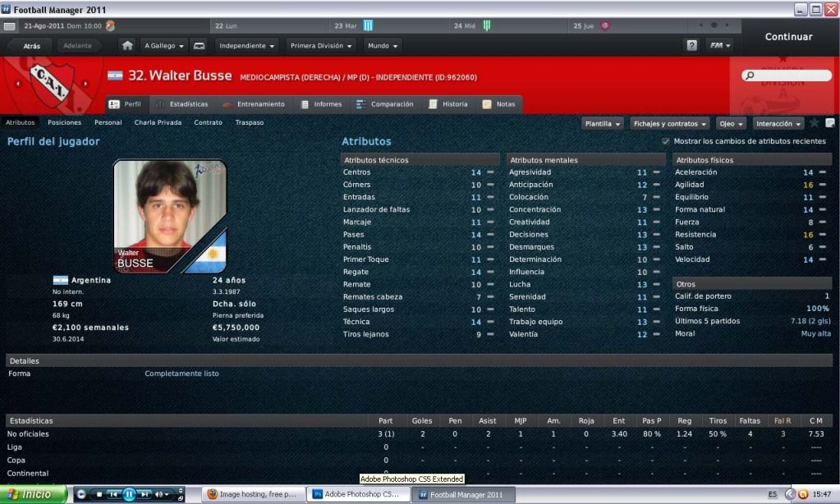Expand the Plantilla dropdown
The image size is (840, 504).
pyautogui.click(x=603, y=124)
